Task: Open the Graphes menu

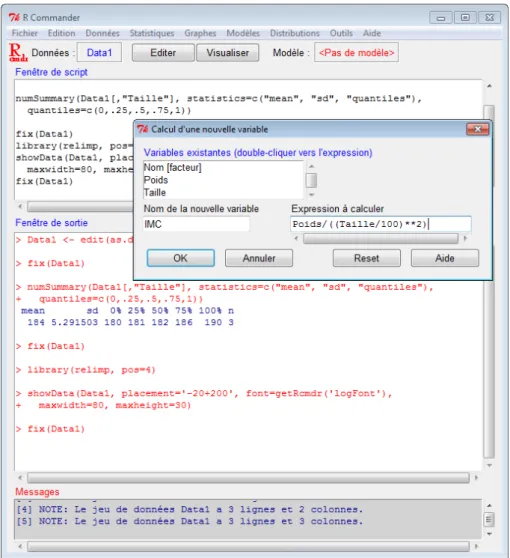Action: point(200,33)
